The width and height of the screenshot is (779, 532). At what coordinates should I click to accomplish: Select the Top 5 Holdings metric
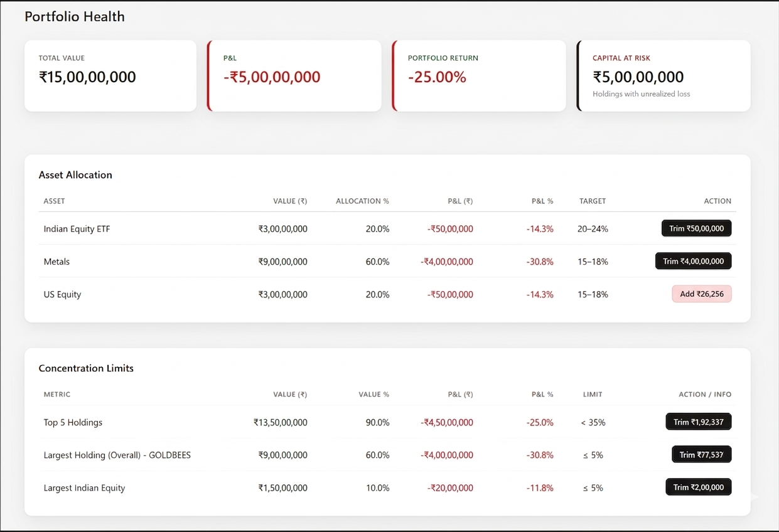73,422
